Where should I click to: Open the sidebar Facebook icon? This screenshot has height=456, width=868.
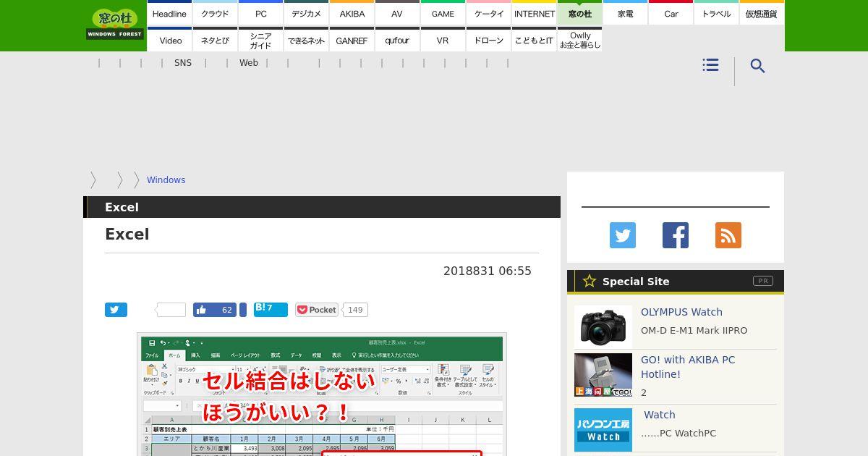coord(676,235)
